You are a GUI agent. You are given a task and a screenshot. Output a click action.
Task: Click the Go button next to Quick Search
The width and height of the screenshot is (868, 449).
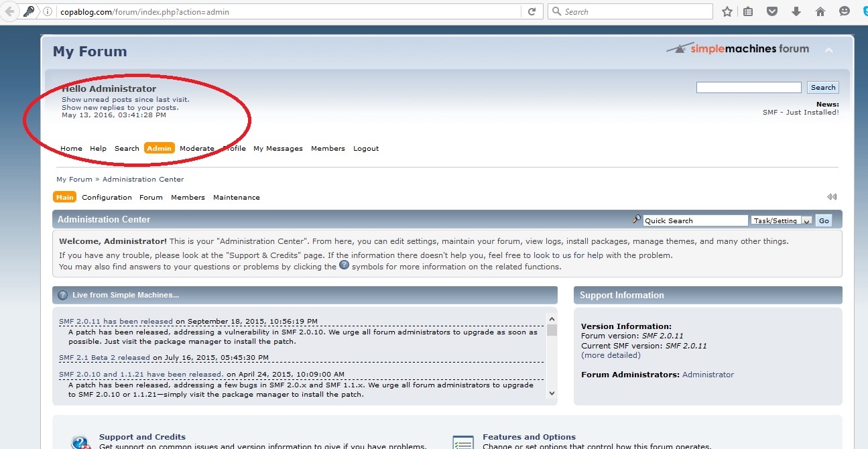824,220
